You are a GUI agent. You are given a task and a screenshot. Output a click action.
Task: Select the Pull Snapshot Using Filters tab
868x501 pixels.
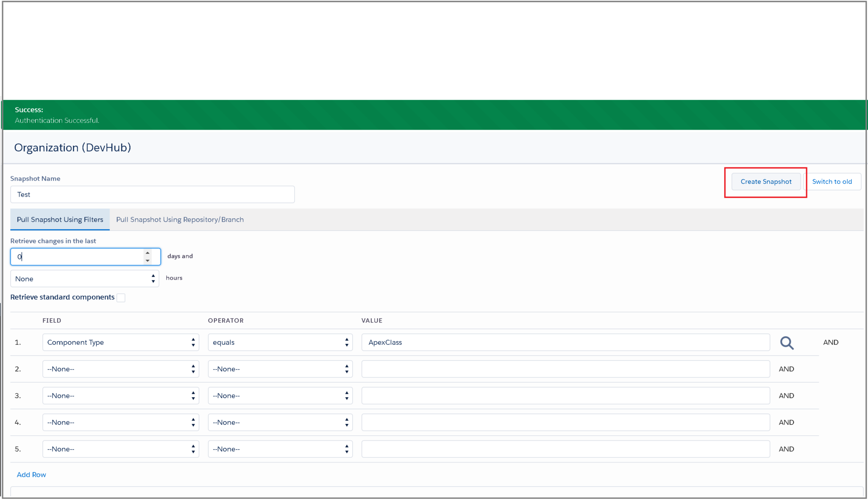coord(60,220)
